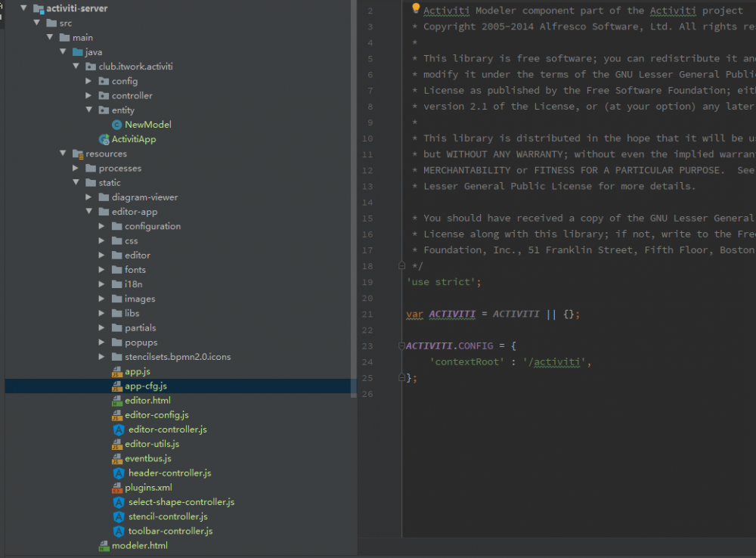Expand the config folder
756x558 pixels.
point(89,81)
